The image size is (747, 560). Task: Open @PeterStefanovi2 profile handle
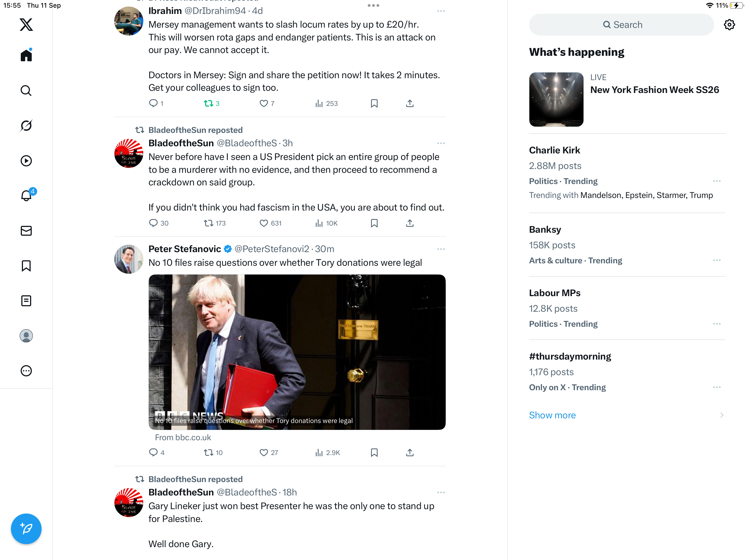pos(272,249)
